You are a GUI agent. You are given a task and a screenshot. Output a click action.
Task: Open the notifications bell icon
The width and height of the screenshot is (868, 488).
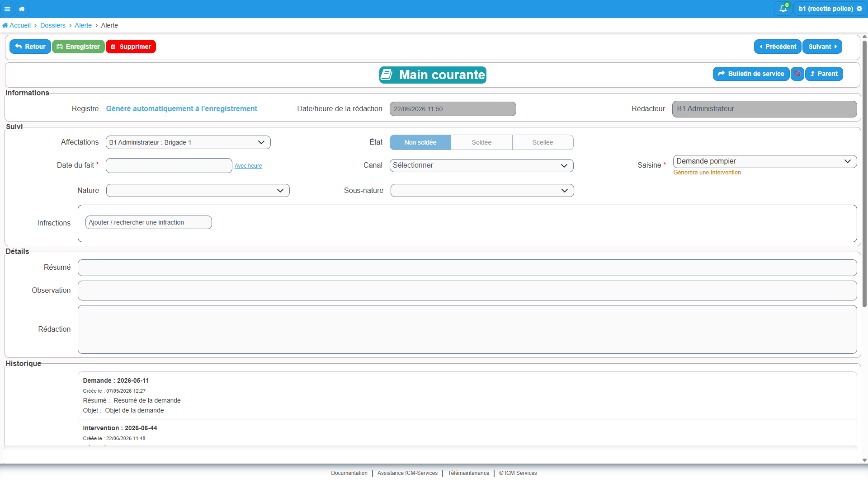click(783, 9)
